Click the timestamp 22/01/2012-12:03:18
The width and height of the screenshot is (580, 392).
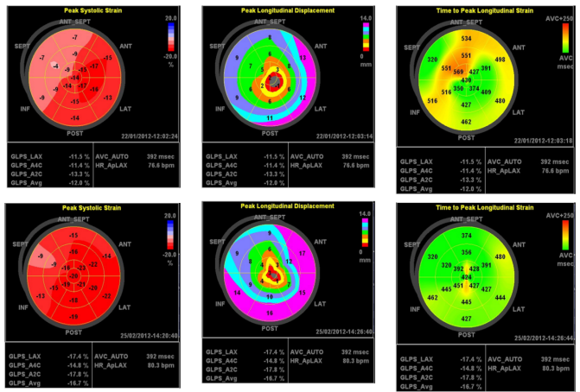[543, 141]
